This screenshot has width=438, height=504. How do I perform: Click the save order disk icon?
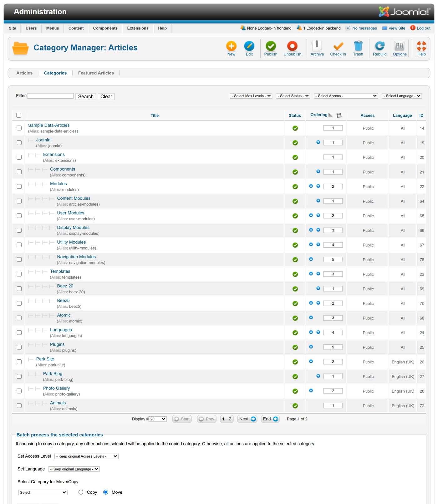[x=339, y=116]
